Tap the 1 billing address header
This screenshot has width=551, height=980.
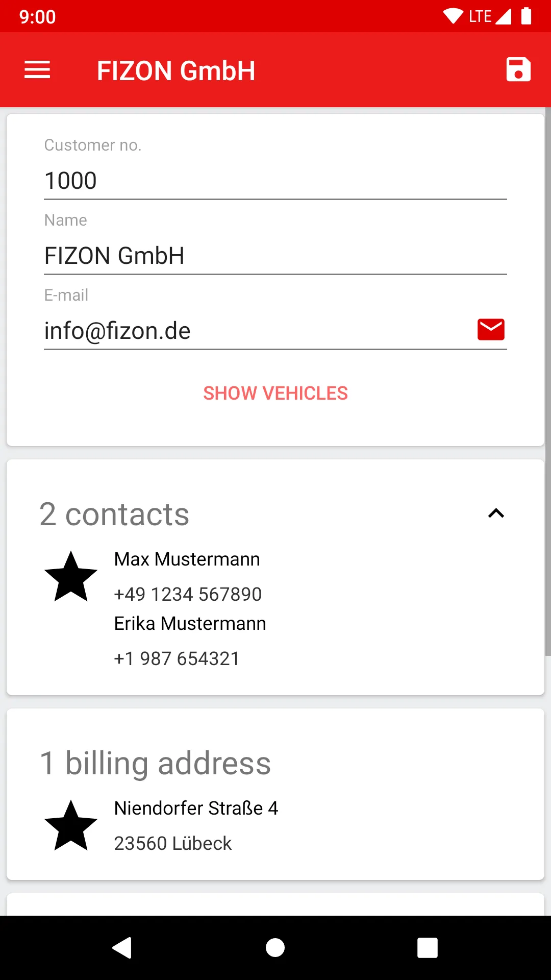point(156,763)
